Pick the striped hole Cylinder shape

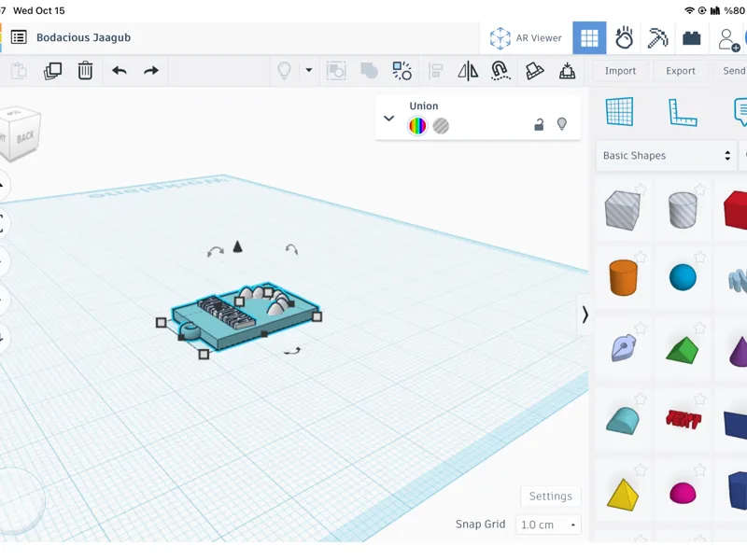pyautogui.click(x=683, y=210)
